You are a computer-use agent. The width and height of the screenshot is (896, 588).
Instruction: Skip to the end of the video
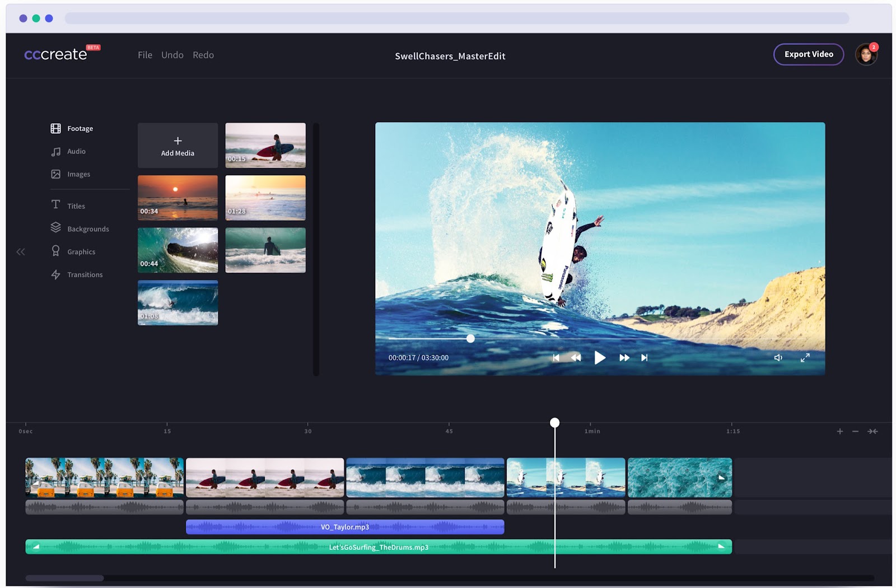(644, 358)
